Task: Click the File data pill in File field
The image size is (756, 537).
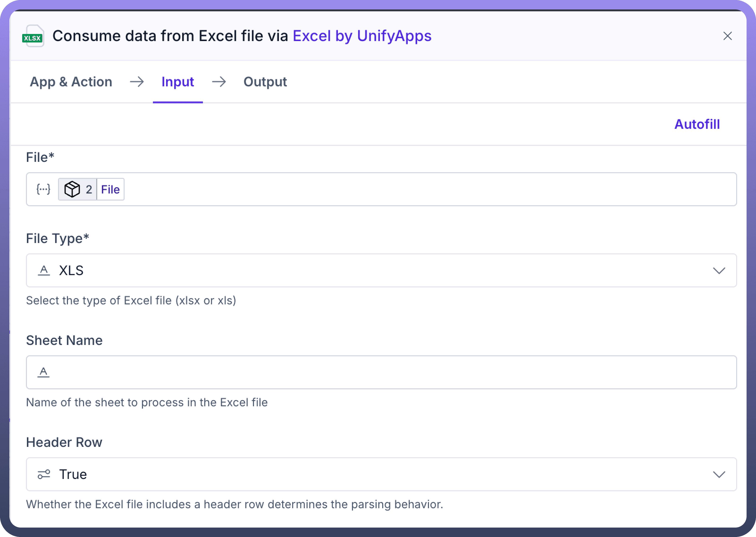Action: (x=110, y=189)
